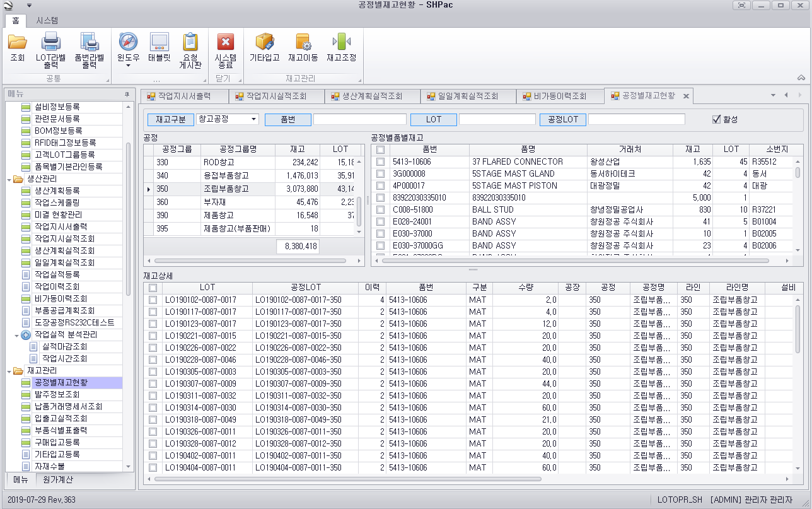
Task: Click menu panel vertical scrollbar
Action: tap(129, 219)
